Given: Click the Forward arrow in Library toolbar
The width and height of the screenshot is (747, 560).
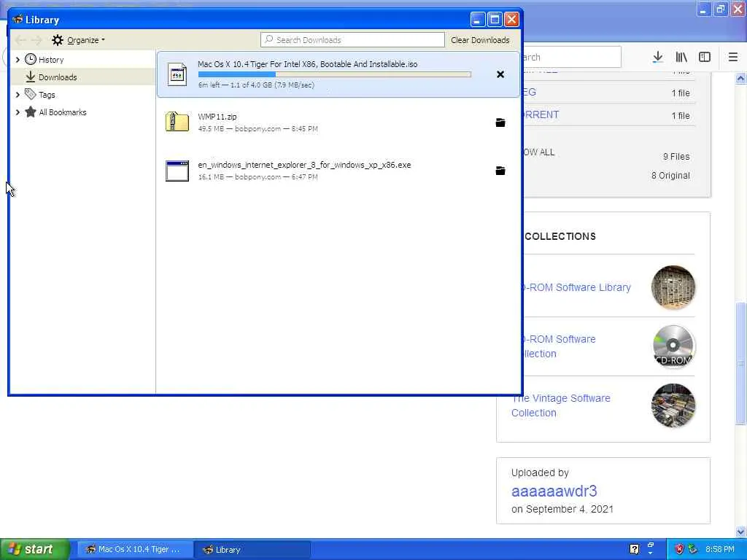Looking at the screenshot, I should tap(36, 40).
